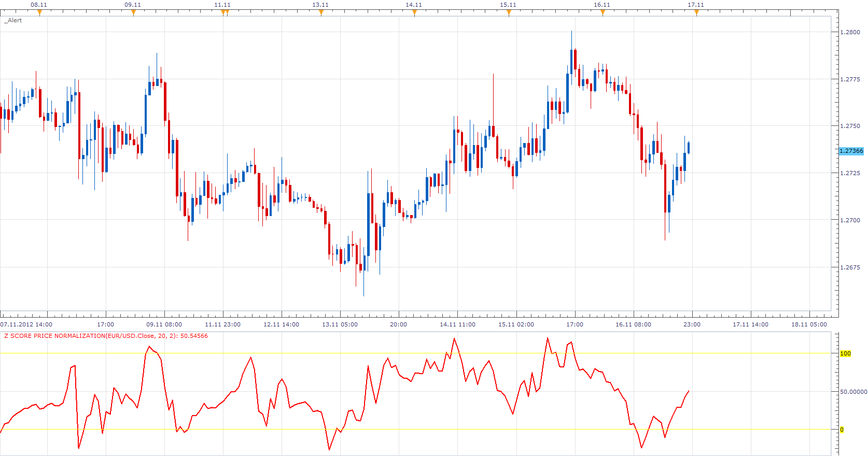
Task: Click the orange day marker under 14.11
Action: point(414,13)
